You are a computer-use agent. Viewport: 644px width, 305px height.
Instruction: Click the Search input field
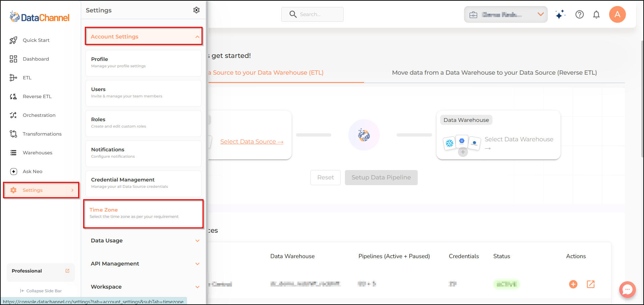tap(312, 14)
